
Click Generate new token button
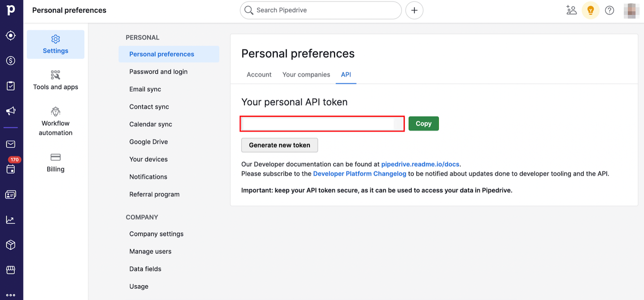click(280, 145)
